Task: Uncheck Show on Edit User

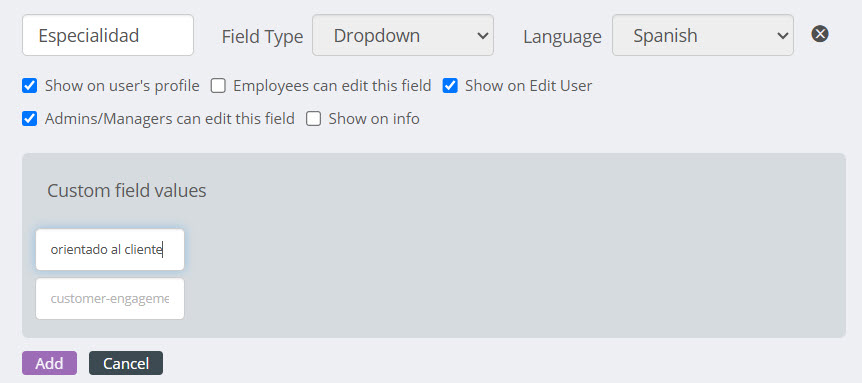Action: [x=450, y=86]
